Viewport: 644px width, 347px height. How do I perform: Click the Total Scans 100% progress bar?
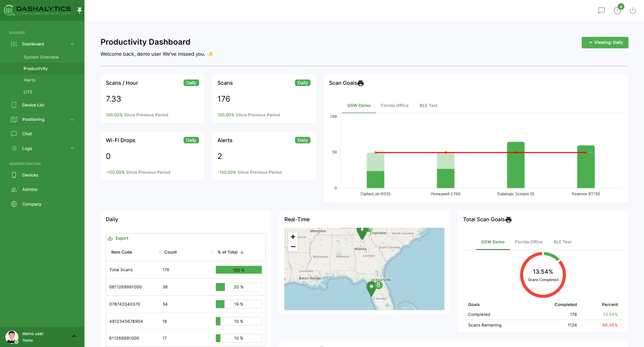coord(238,270)
